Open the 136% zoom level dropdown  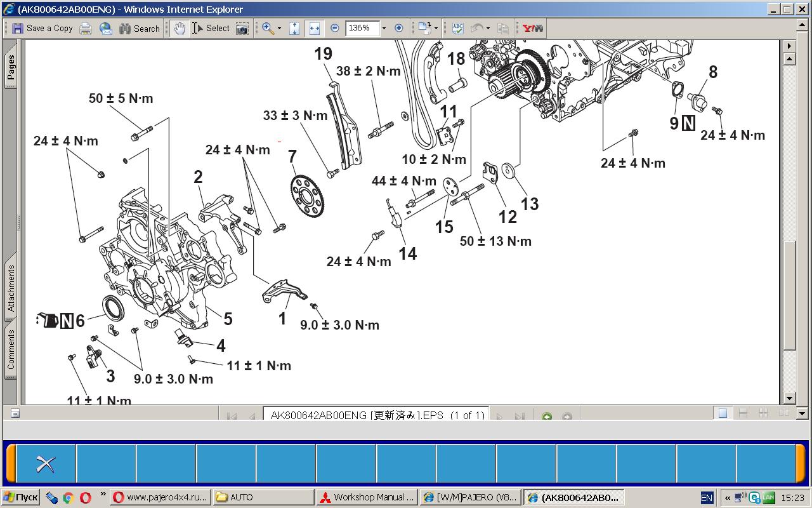point(384,29)
